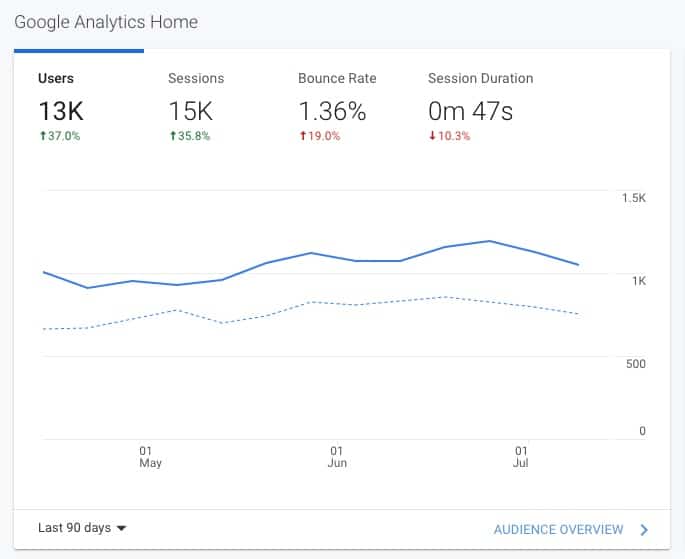
Task: Click the 01 Jun axis label
Action: coord(337,457)
